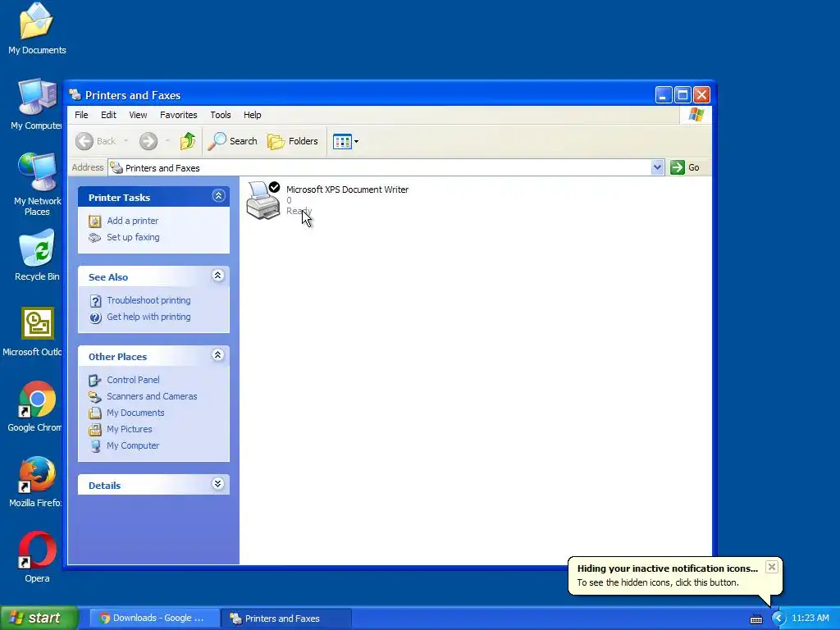Click the Forward navigation arrow
This screenshot has height=630, width=840.
148,141
